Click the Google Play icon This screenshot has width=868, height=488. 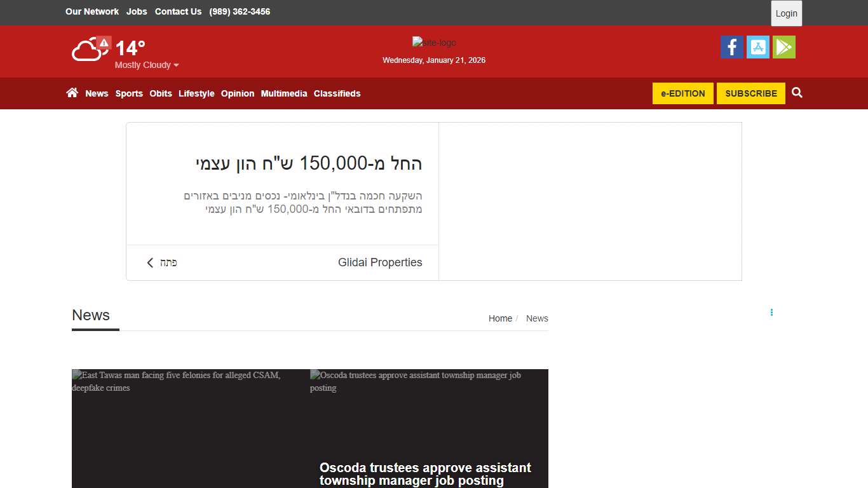pyautogui.click(x=783, y=47)
